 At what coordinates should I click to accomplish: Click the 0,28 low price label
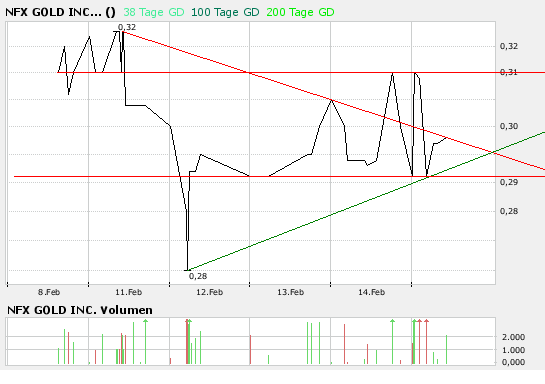tap(198, 276)
